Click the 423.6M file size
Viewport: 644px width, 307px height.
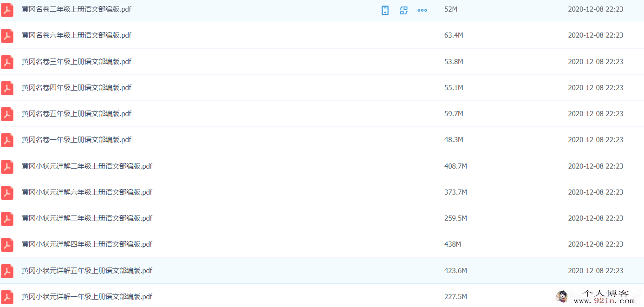[455, 271]
